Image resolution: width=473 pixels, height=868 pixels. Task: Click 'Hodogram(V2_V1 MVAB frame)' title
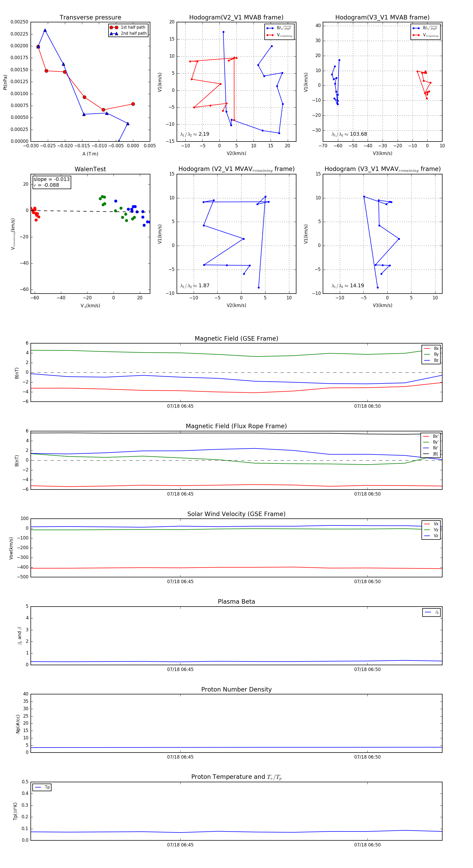236,18
